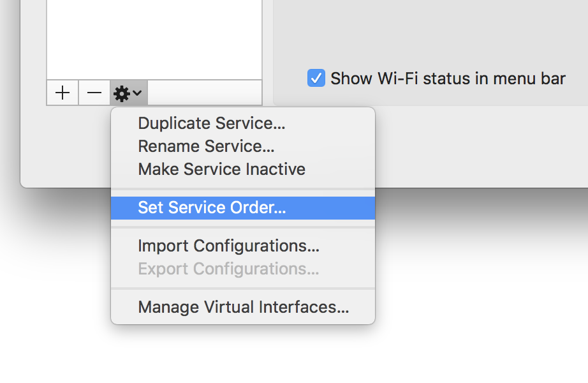Click the "Show Wi-Fi status in menu bar" label
This screenshot has width=588, height=383.
coord(448,79)
